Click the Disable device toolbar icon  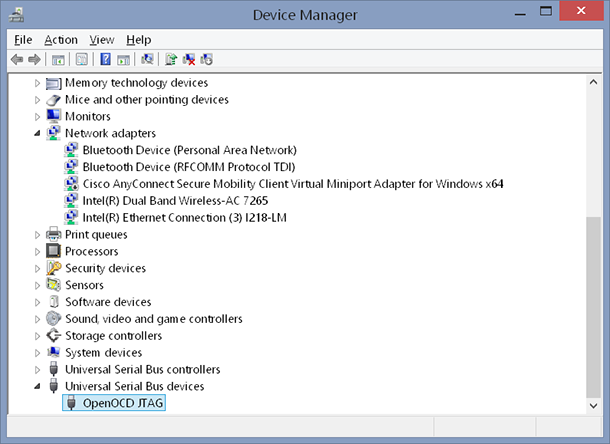point(206,59)
